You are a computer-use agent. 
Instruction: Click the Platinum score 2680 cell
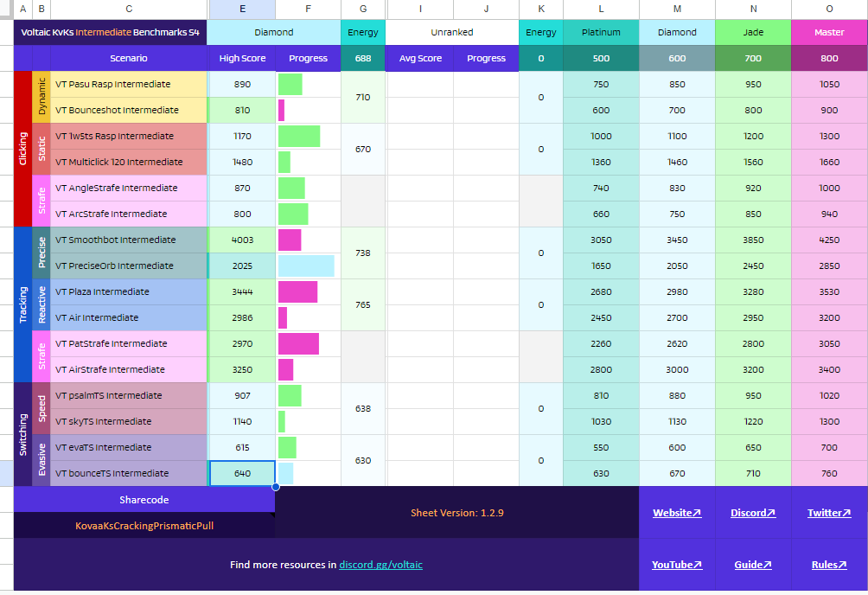[x=601, y=292]
